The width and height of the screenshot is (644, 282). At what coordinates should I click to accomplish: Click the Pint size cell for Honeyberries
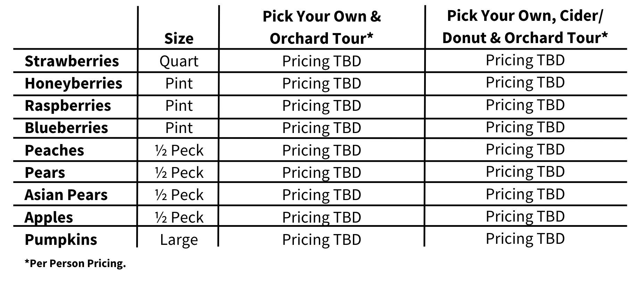pos(179,83)
